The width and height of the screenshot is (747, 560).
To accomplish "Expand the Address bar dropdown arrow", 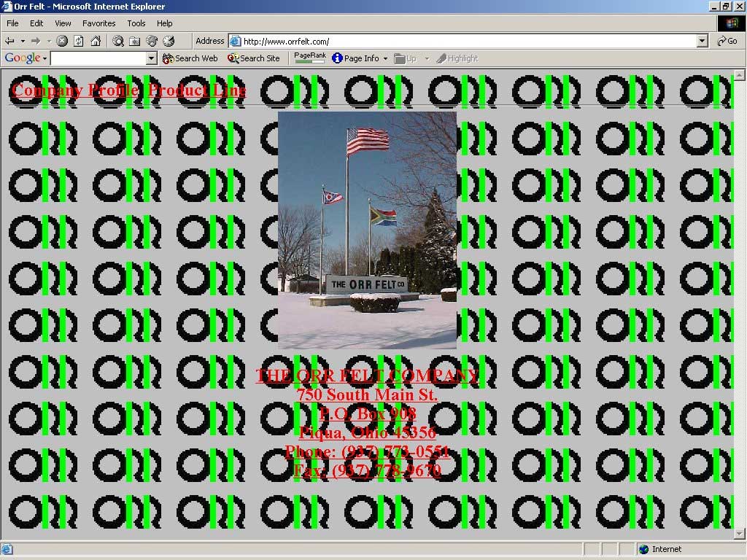I will pos(702,42).
